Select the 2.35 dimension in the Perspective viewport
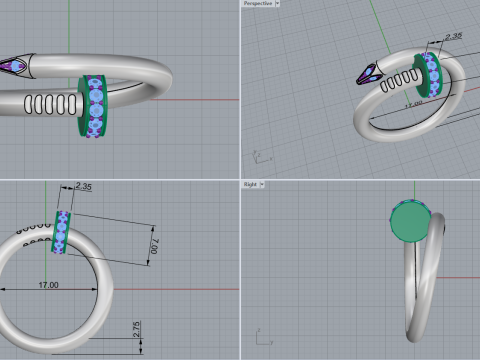Screen dimensions: 480x360 tap(454, 36)
